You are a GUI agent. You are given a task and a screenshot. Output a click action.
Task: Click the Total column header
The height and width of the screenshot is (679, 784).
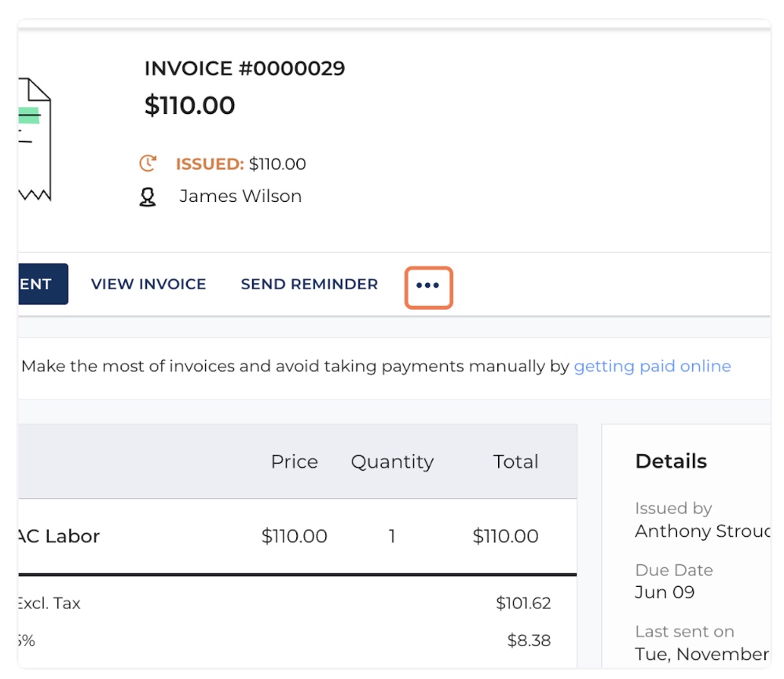(x=515, y=462)
